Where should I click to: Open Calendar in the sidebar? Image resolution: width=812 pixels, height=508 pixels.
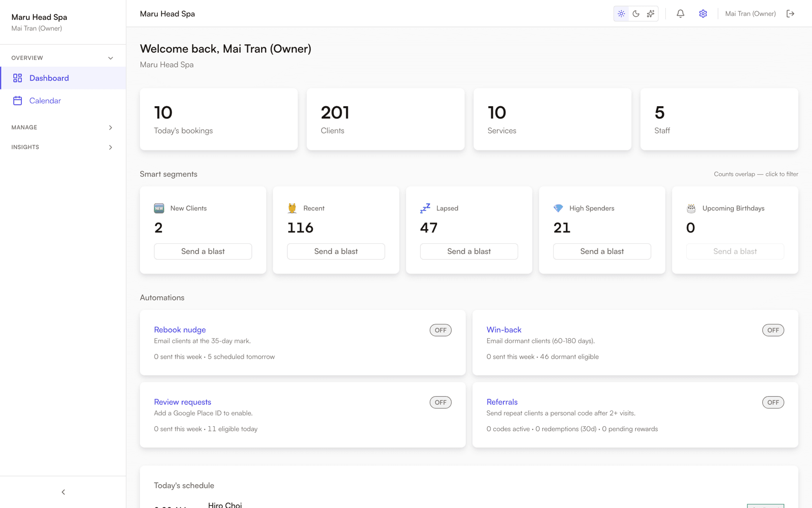(63, 101)
